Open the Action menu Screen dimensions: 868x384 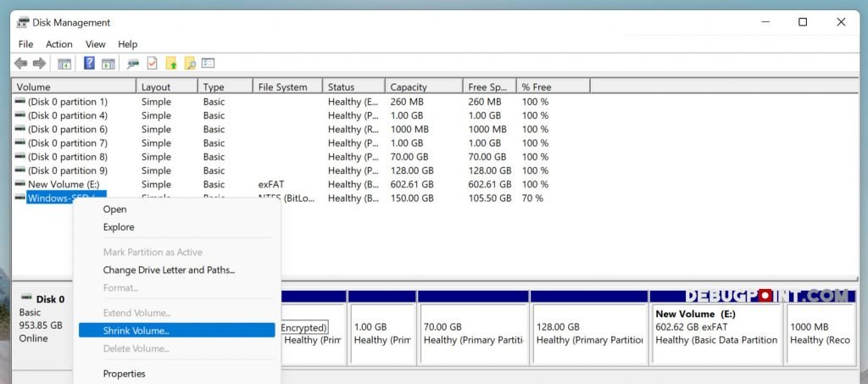[59, 44]
